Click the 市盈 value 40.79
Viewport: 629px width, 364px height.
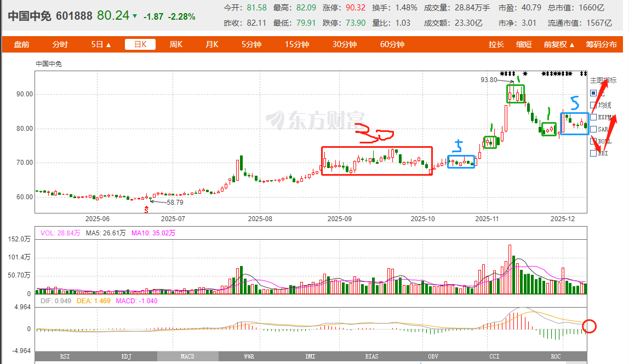[531, 8]
